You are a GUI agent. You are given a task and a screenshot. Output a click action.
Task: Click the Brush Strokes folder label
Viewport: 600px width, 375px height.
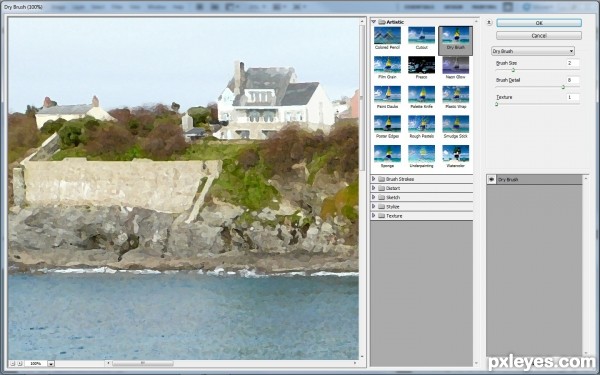click(x=400, y=179)
